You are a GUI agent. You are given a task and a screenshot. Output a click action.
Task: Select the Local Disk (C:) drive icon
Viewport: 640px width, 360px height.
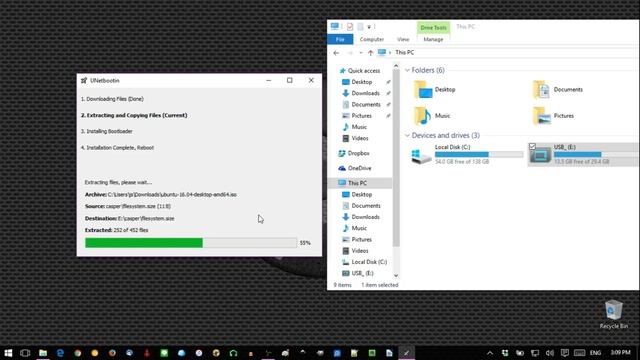pos(421,155)
